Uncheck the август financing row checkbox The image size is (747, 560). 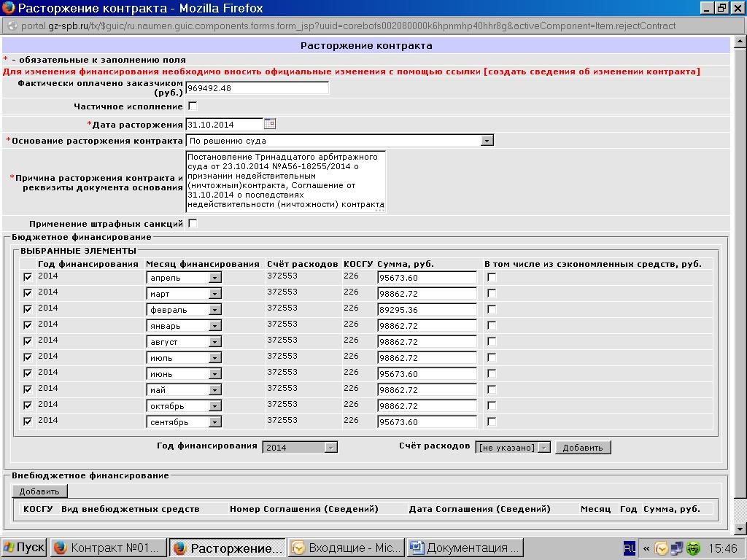point(28,341)
